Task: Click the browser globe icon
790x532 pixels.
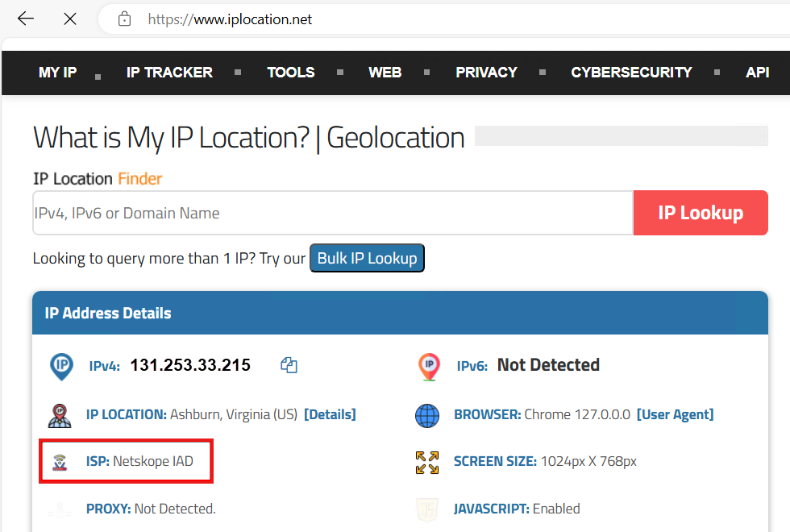Action: click(427, 416)
